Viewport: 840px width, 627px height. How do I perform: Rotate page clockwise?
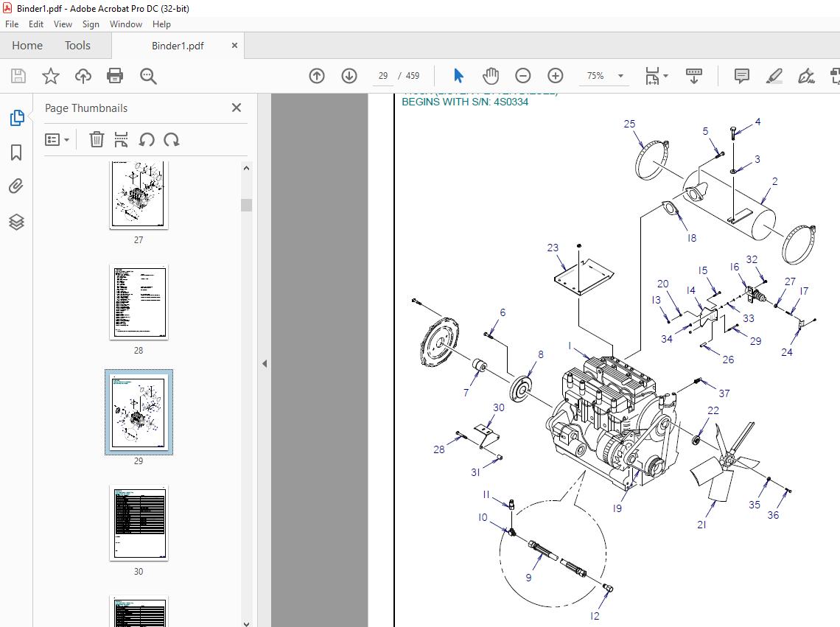[172, 140]
